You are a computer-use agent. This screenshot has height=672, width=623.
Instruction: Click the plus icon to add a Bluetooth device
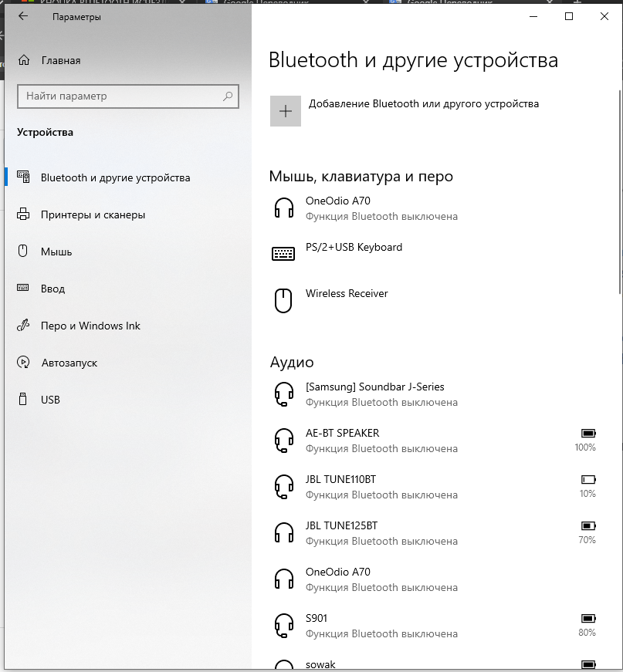pyautogui.click(x=285, y=110)
